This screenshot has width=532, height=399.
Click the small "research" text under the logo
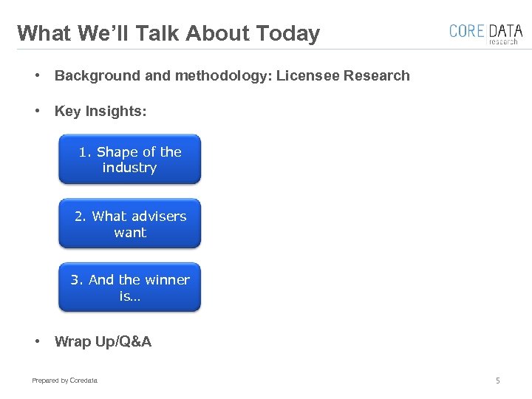tap(505, 42)
